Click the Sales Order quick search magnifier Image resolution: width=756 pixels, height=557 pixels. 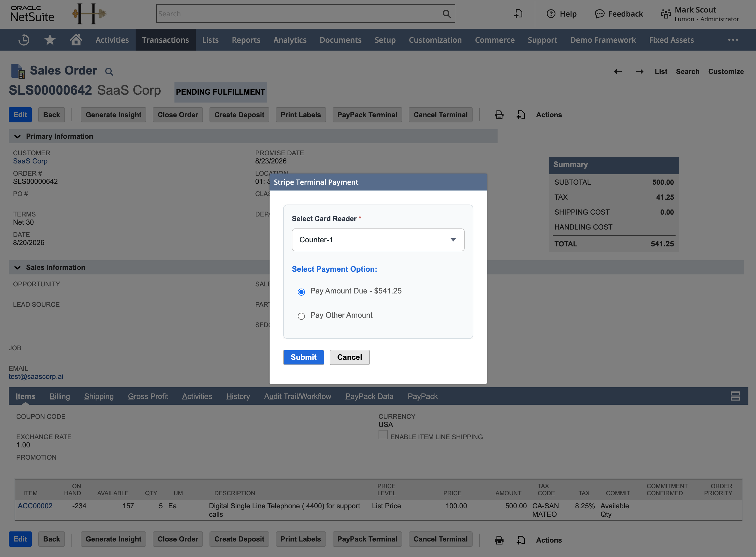pos(109,72)
